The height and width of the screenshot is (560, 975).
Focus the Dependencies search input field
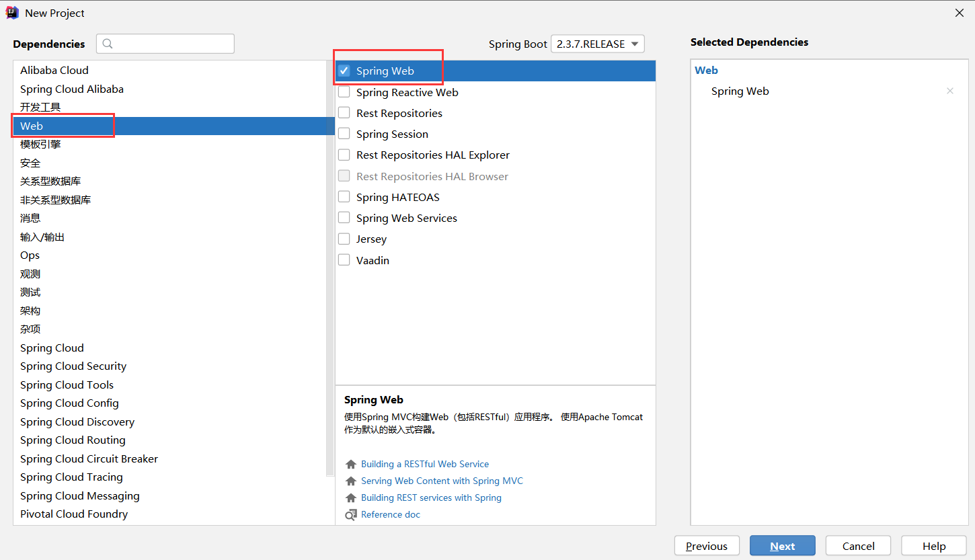tap(165, 44)
